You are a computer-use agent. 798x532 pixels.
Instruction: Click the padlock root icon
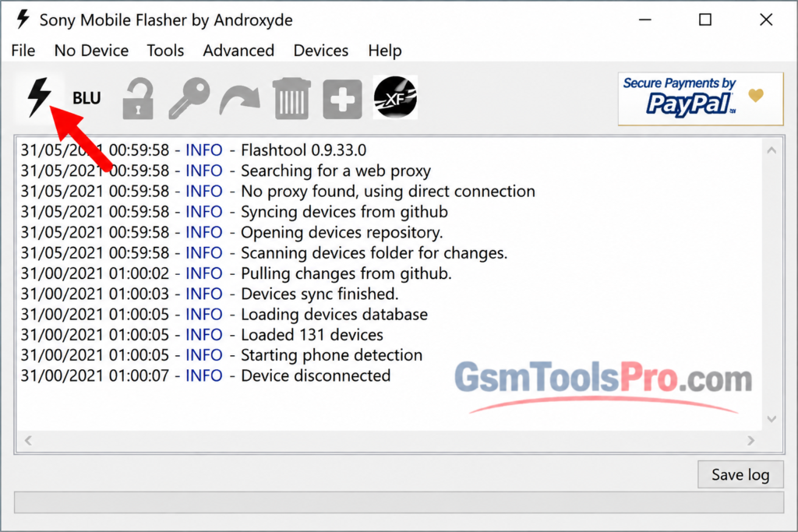tap(139, 99)
